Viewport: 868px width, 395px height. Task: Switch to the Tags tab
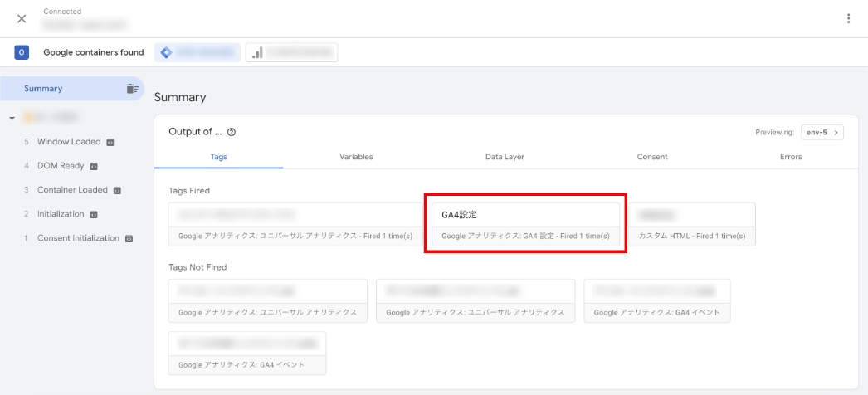[219, 157]
